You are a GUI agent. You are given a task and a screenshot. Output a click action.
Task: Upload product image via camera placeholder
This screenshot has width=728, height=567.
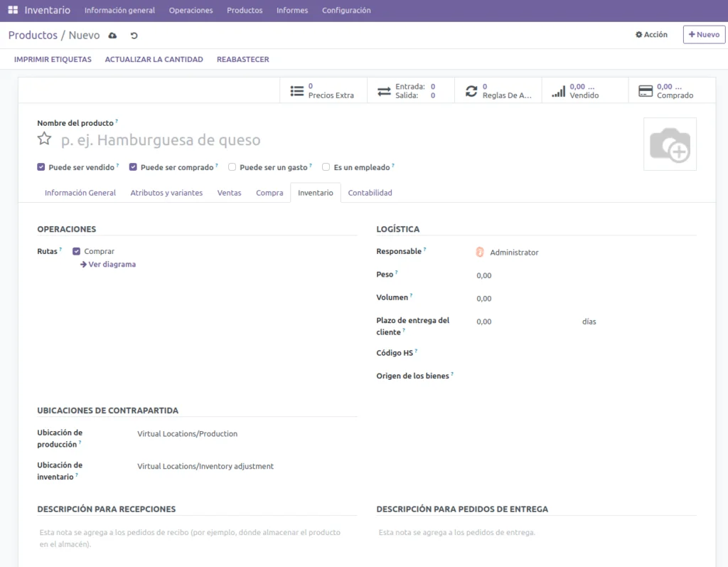(670, 144)
